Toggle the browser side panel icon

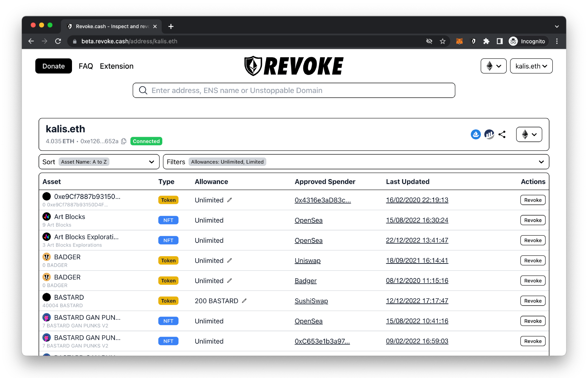pyautogui.click(x=499, y=41)
